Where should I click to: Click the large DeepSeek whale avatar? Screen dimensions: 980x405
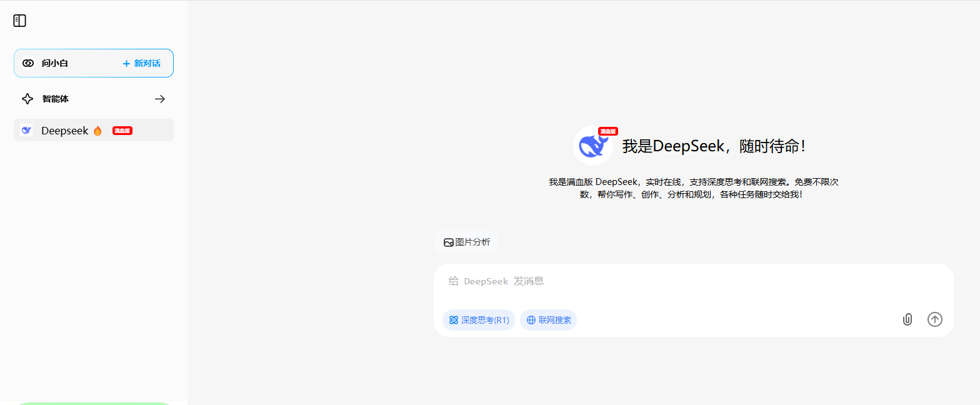pos(592,146)
